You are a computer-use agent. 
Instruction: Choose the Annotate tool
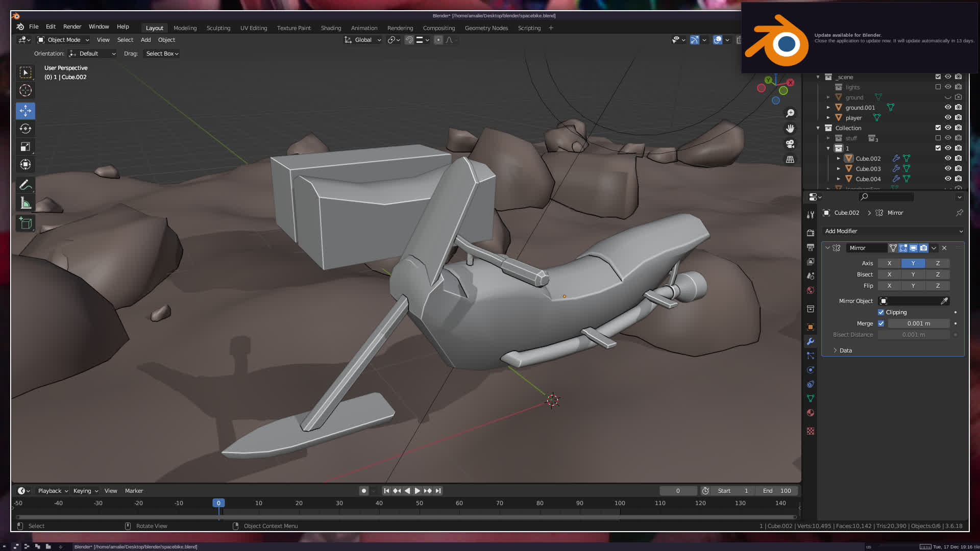[x=26, y=185]
